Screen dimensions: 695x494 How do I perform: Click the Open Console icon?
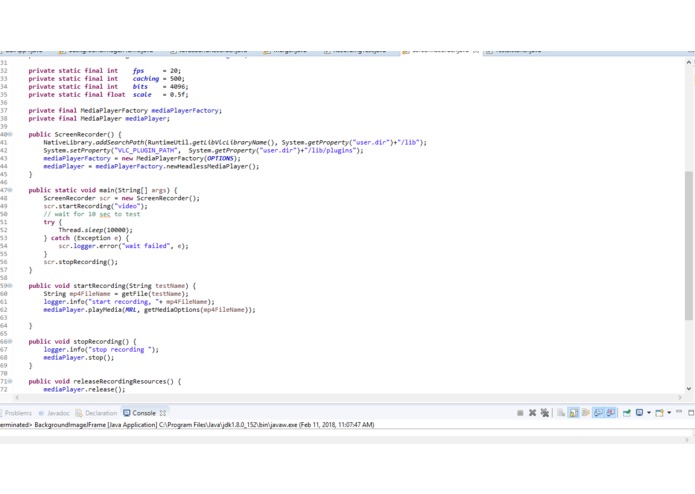coord(660,413)
